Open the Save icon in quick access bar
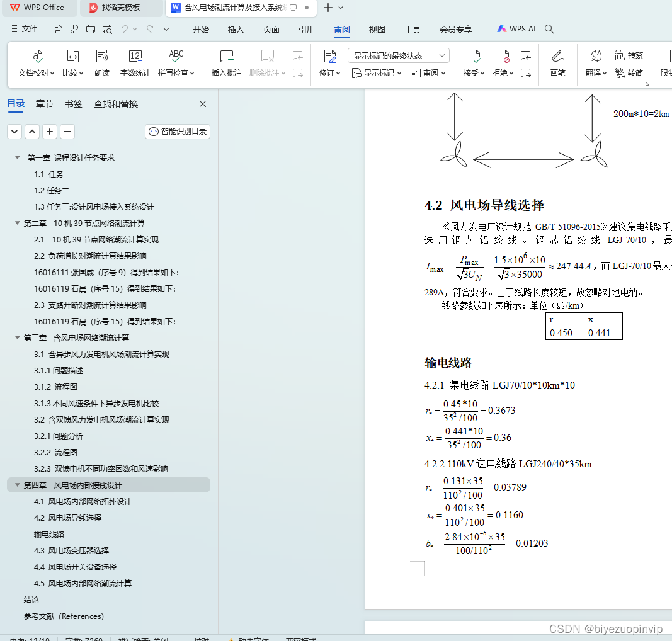The width and height of the screenshot is (672, 641). click(x=57, y=29)
